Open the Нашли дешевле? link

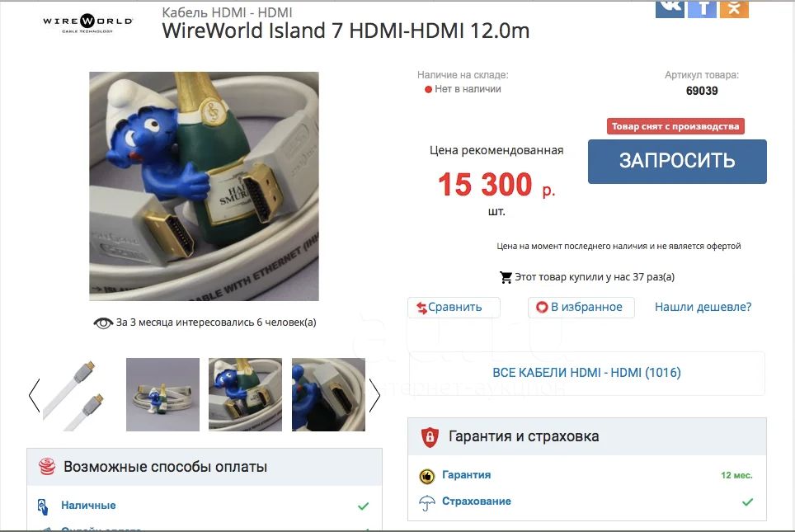(x=703, y=307)
